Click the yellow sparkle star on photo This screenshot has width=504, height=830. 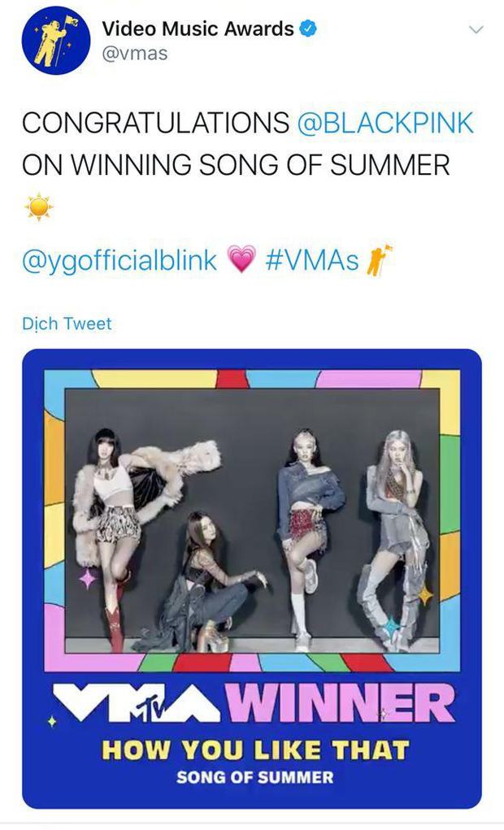(425, 594)
